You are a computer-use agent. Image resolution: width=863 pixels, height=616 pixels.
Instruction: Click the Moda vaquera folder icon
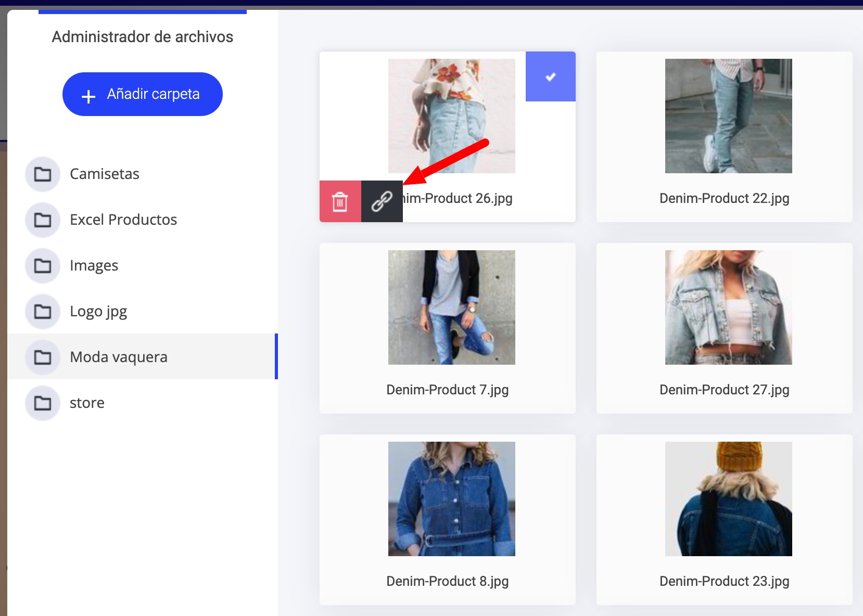43,357
